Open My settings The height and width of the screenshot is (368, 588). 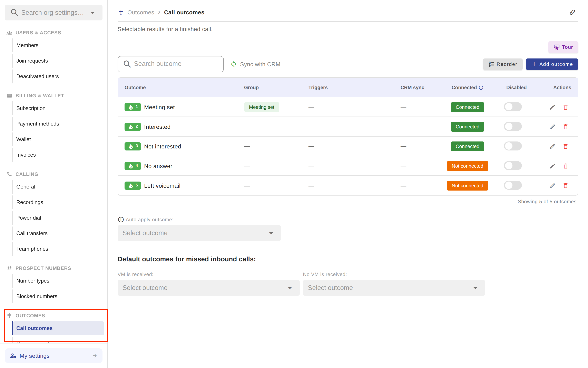click(54, 356)
